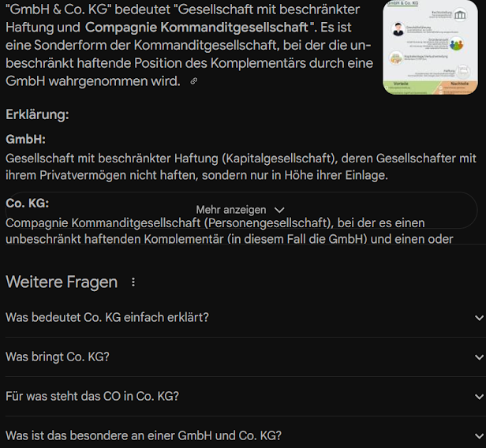The image size is (486, 448).
Task: Expand chevron for 'Was ist das besondere' question
Action: (x=479, y=436)
